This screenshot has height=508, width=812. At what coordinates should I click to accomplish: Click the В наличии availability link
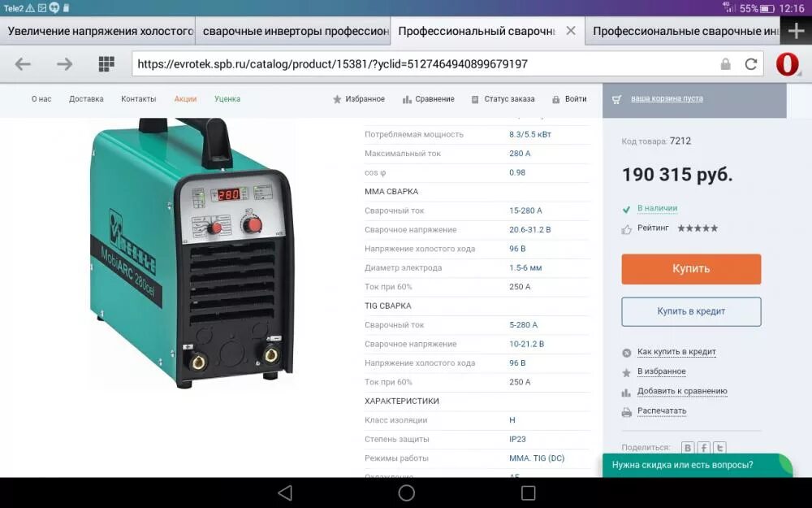point(657,208)
